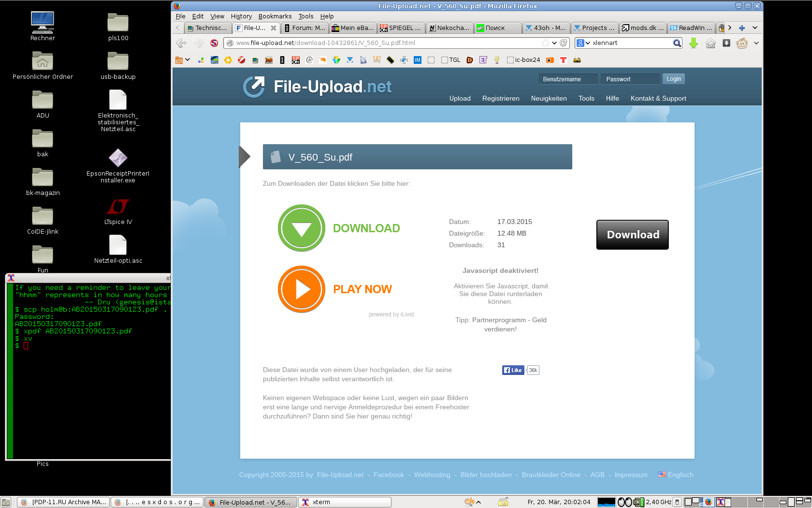
Task: Open the Impressum footer link
Action: [x=631, y=475]
